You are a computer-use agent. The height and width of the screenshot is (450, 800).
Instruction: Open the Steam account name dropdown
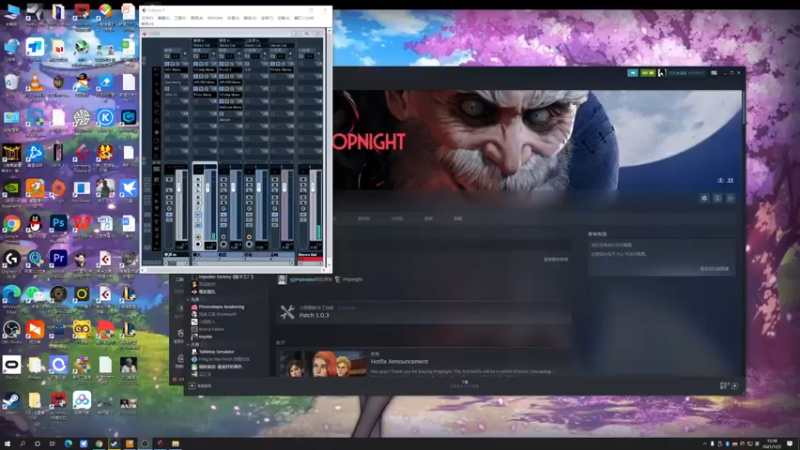coord(686,73)
